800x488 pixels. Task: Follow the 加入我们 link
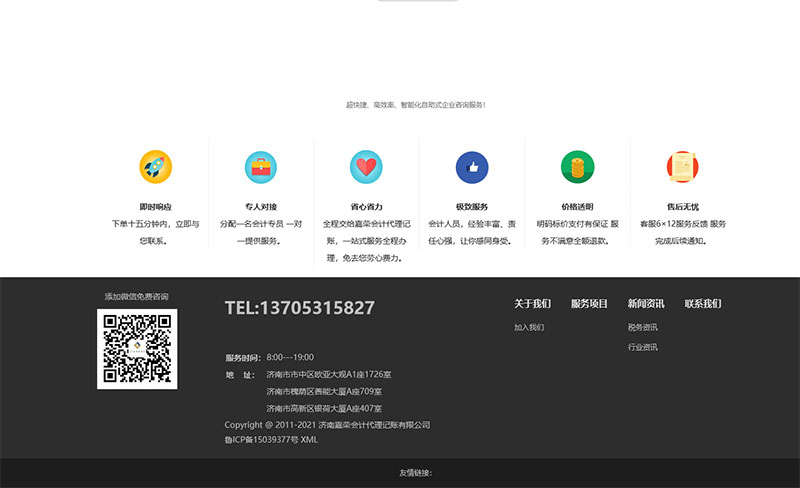(x=529, y=327)
